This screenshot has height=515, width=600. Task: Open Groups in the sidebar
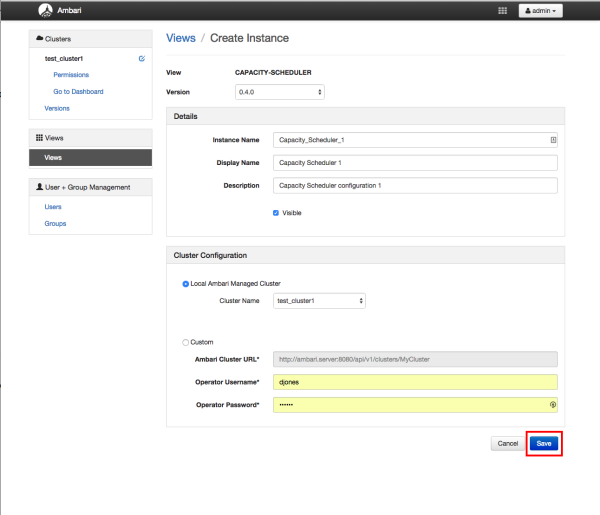click(x=55, y=223)
